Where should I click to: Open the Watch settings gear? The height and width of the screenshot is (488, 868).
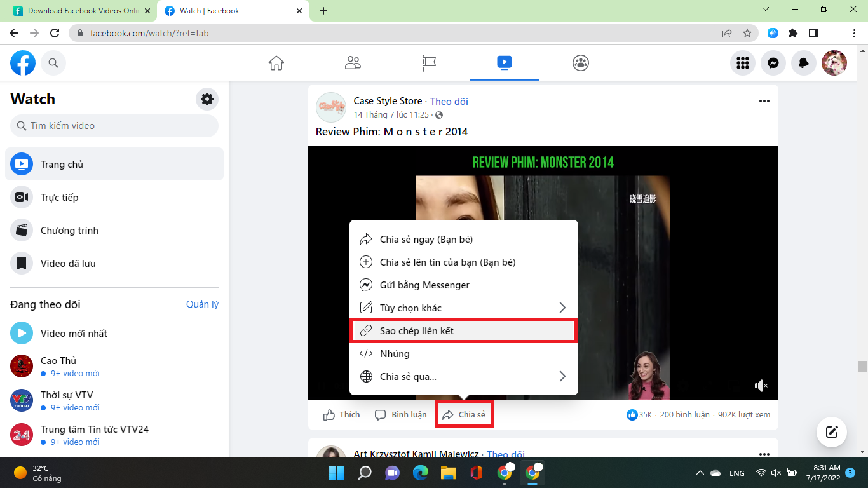tap(207, 99)
